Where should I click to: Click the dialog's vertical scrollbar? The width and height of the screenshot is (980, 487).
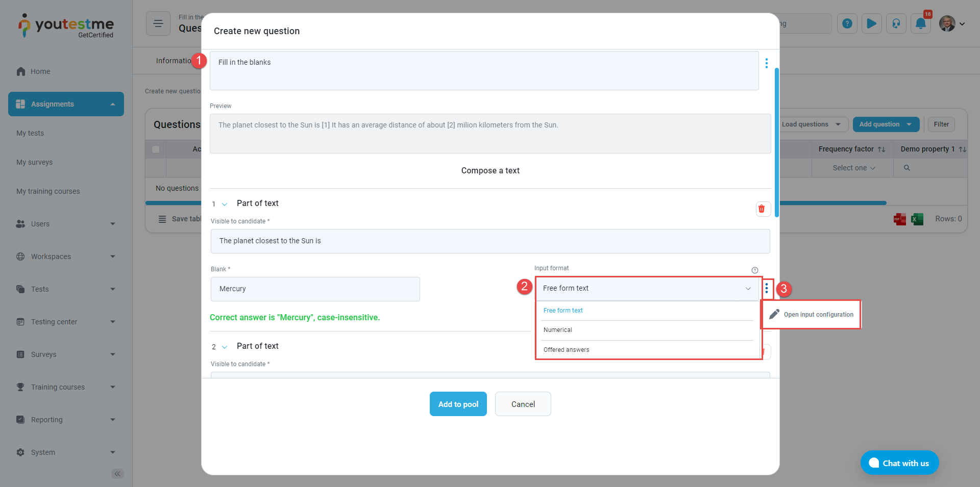(776, 143)
